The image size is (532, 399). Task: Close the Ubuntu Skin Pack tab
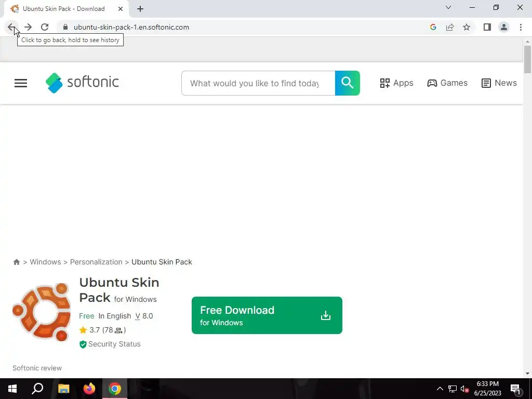tap(121, 9)
